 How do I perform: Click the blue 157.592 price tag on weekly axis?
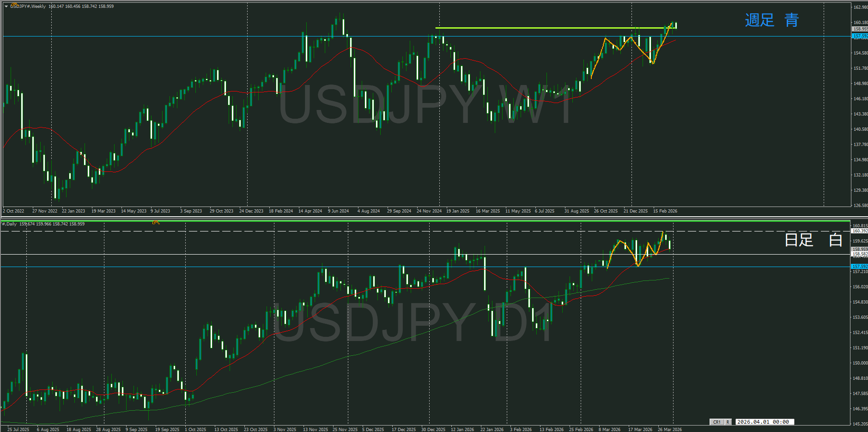point(859,36)
